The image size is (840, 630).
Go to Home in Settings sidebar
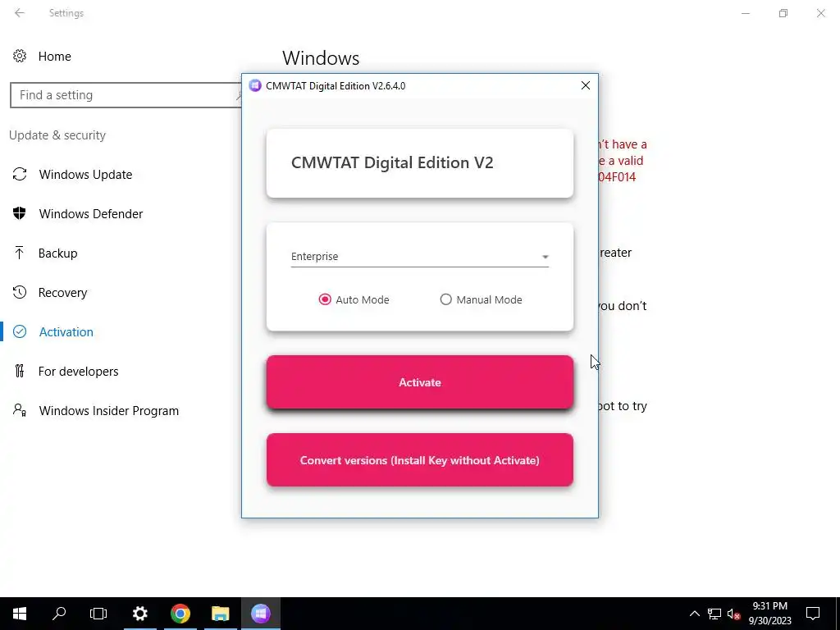55,57
